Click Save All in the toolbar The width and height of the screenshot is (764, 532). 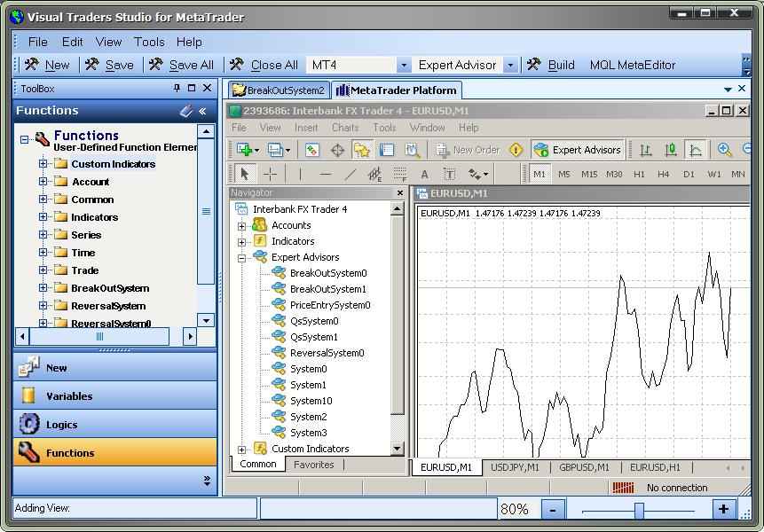182,65
